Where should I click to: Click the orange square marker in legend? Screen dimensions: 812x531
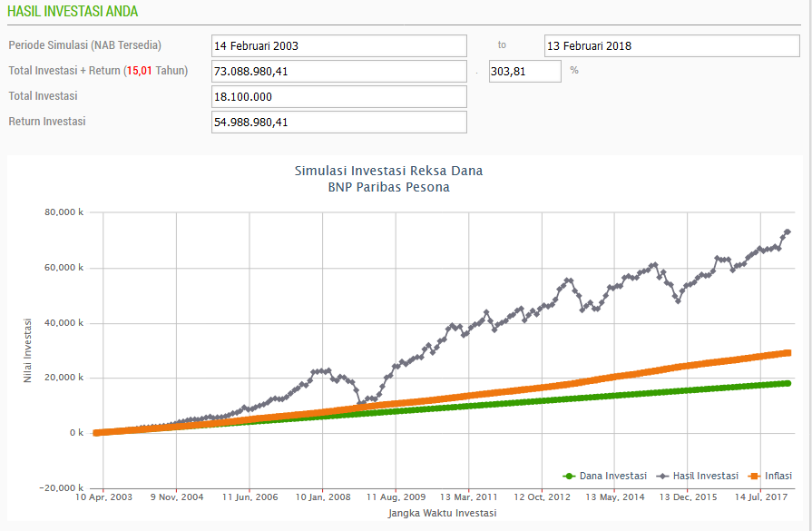(754, 476)
